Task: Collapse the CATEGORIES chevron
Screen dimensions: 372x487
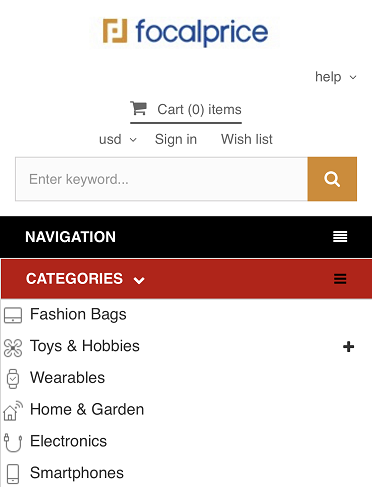Action: click(139, 280)
